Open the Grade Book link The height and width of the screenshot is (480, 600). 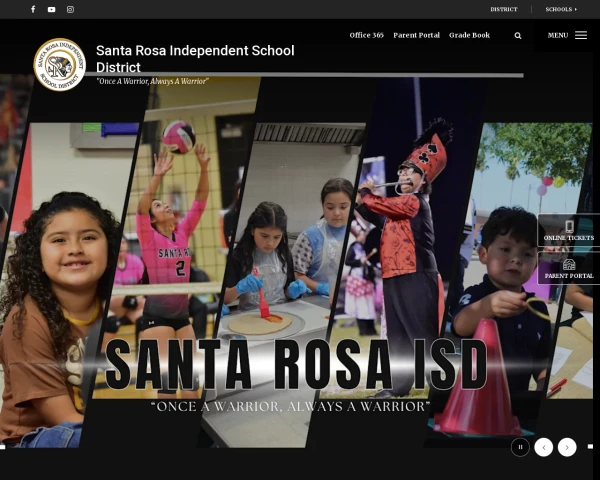(469, 35)
